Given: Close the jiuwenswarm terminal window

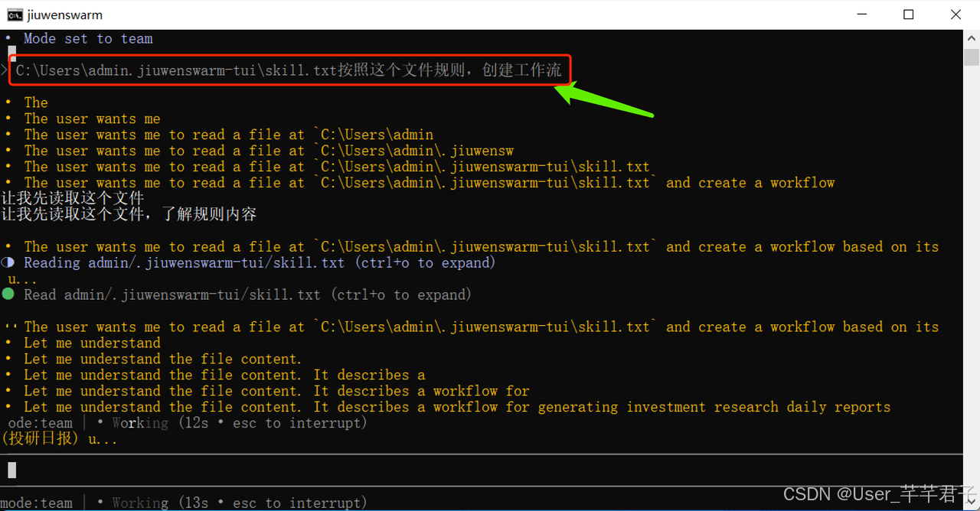Looking at the screenshot, I should click(x=955, y=15).
